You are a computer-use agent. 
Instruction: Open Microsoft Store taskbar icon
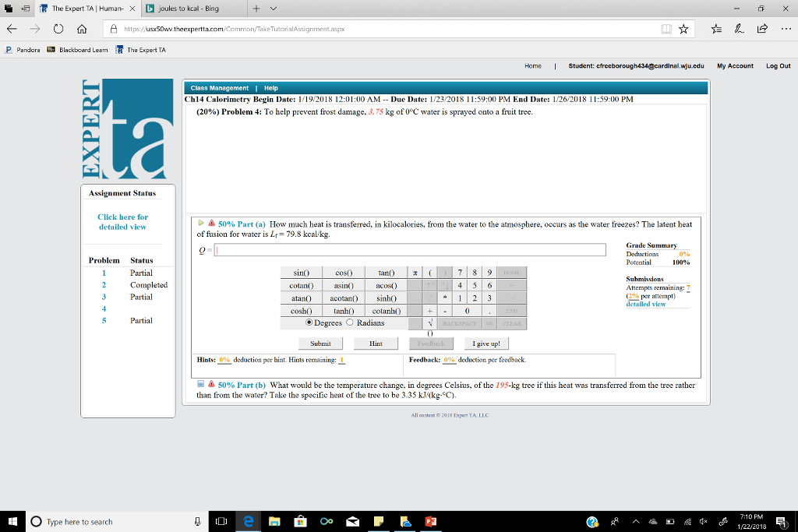point(300,521)
